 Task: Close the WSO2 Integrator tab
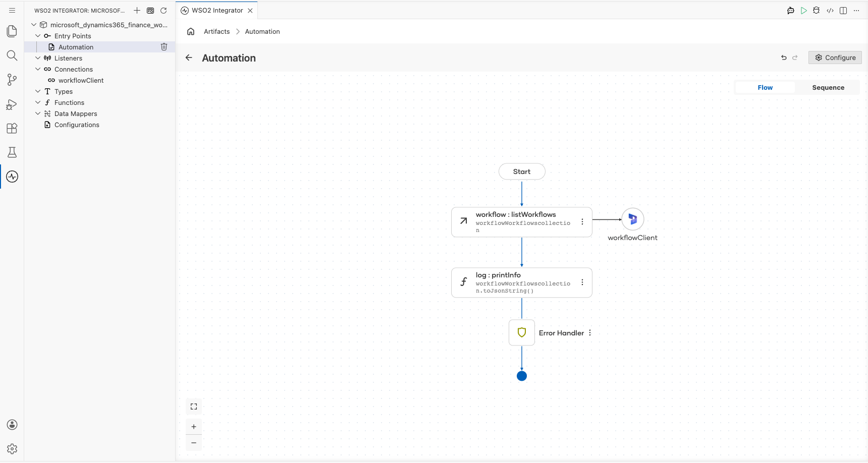point(250,11)
